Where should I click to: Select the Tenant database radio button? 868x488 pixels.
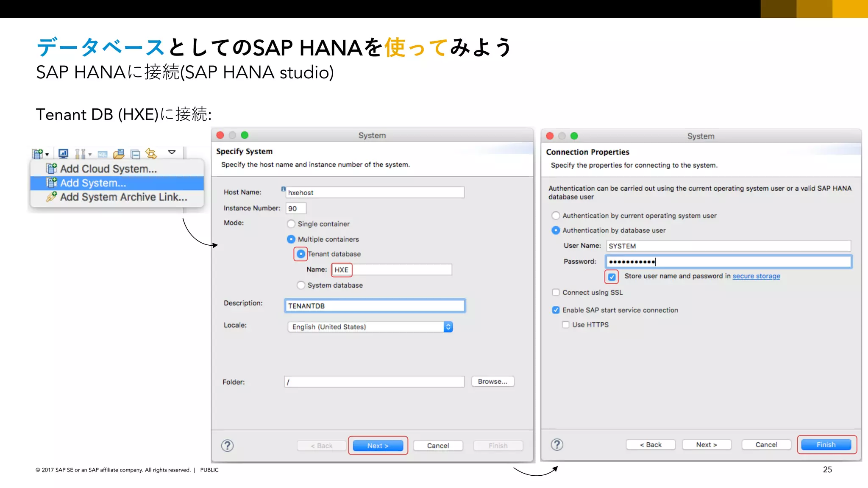tap(301, 254)
